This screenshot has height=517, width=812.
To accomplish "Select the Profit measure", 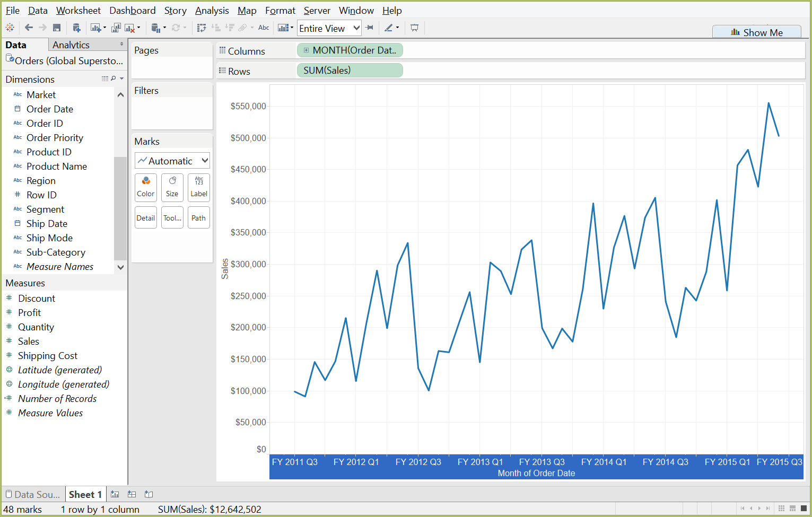I will click(29, 312).
